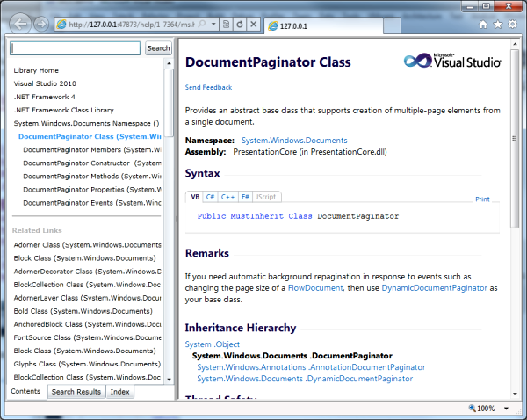The width and height of the screenshot is (527, 420).
Task: Switch to the Contents tab
Action: 25,391
